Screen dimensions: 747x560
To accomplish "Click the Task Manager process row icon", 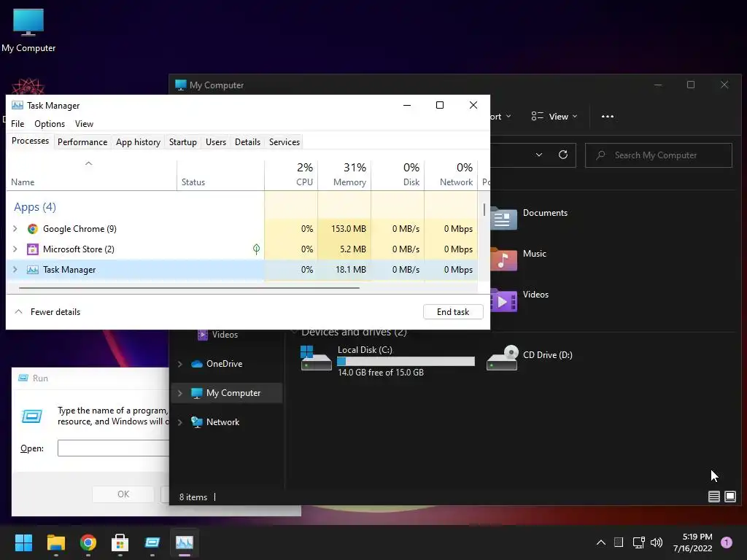I will [32, 270].
